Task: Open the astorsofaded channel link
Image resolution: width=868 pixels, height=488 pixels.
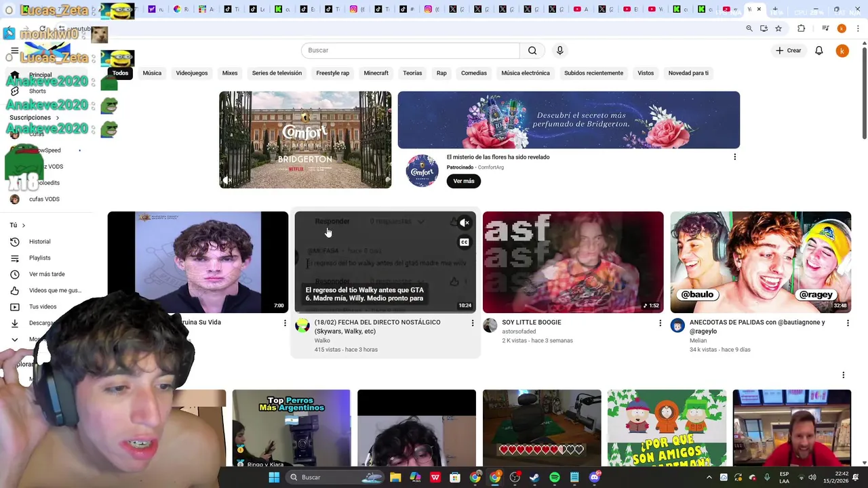Action: pyautogui.click(x=519, y=331)
